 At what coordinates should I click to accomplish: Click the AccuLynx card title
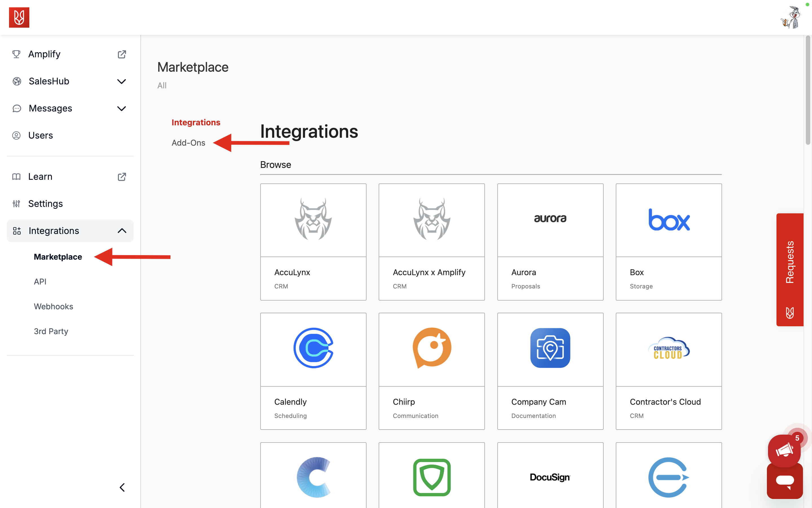(292, 272)
